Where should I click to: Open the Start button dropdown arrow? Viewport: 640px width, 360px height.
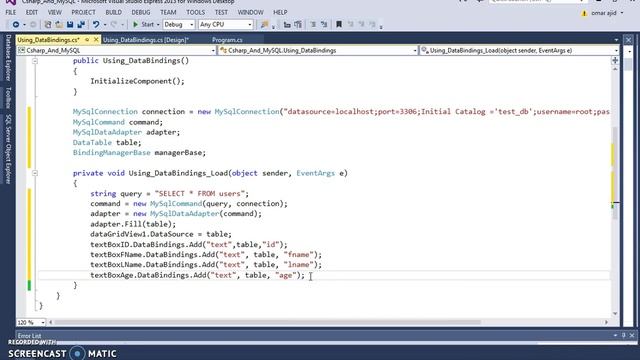[158, 24]
